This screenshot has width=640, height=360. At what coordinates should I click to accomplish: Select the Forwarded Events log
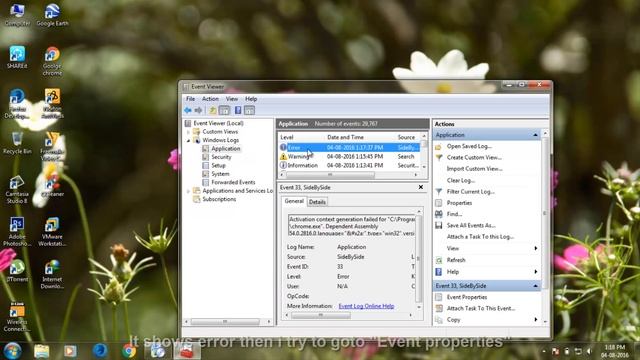233,182
